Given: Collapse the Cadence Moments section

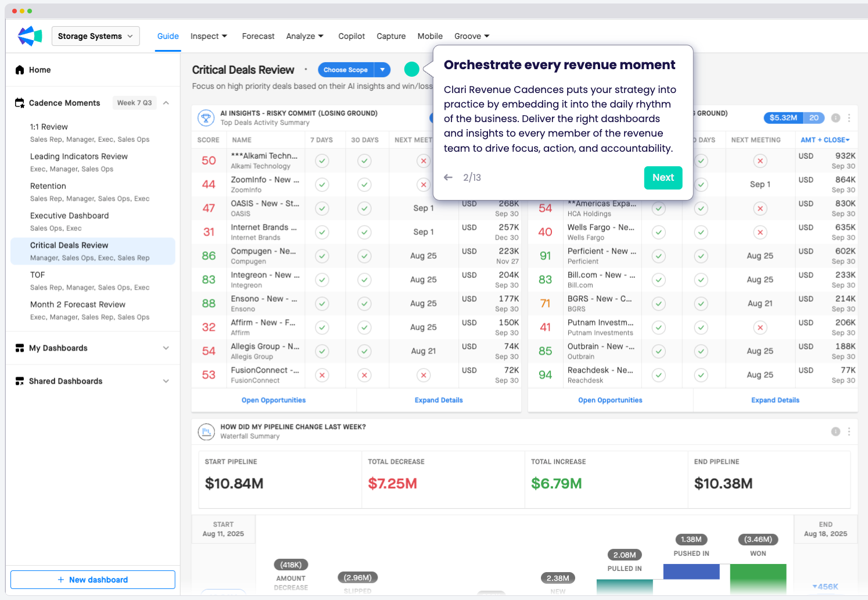Looking at the screenshot, I should tap(166, 103).
